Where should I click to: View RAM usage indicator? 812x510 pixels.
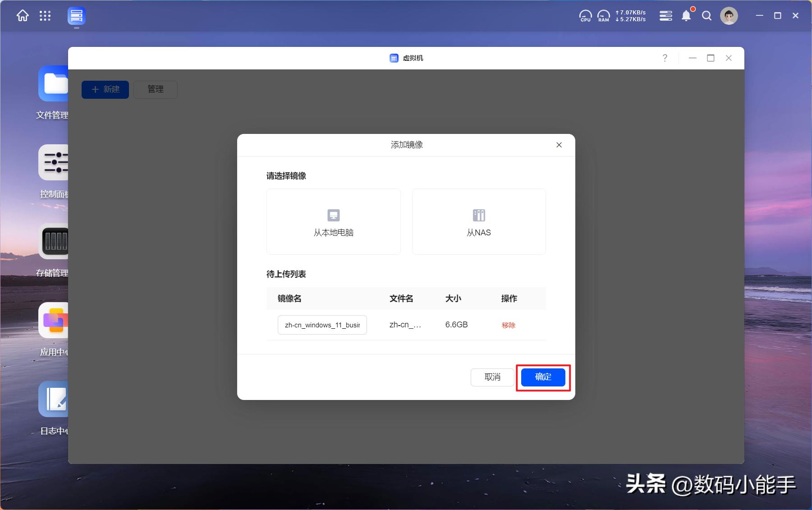603,16
